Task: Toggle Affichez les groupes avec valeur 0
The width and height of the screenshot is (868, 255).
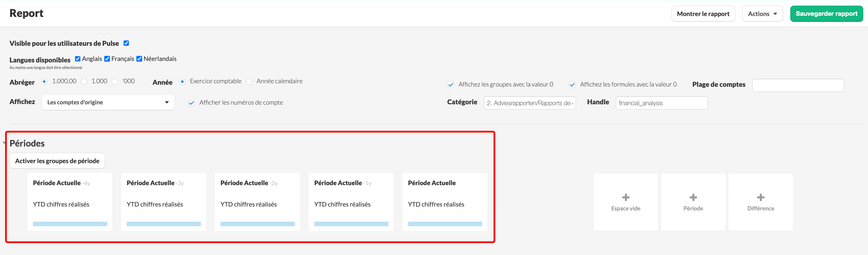Action: [450, 85]
